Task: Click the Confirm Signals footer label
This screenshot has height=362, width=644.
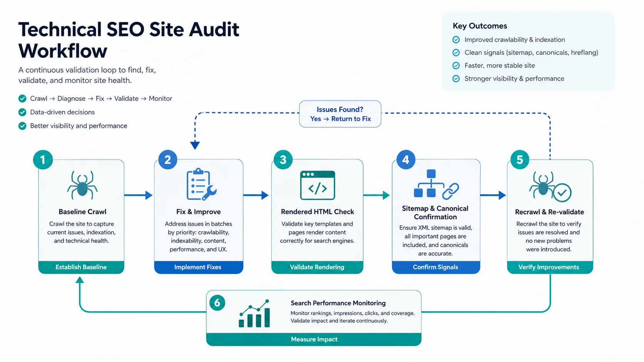Action: pos(436,267)
